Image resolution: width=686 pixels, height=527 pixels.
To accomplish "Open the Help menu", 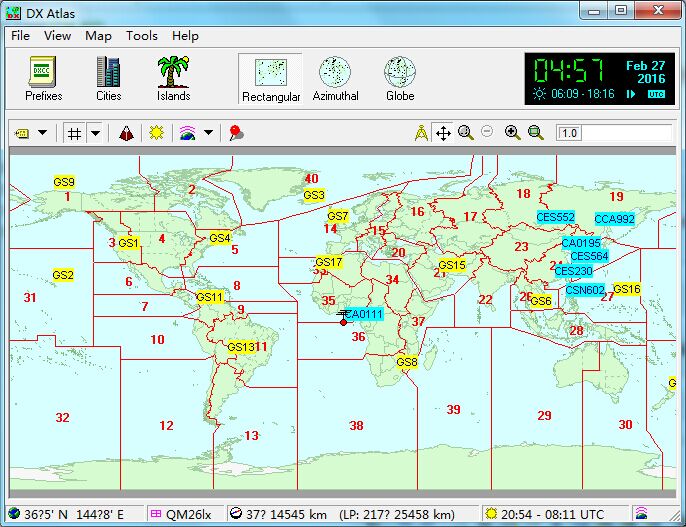I will (185, 36).
